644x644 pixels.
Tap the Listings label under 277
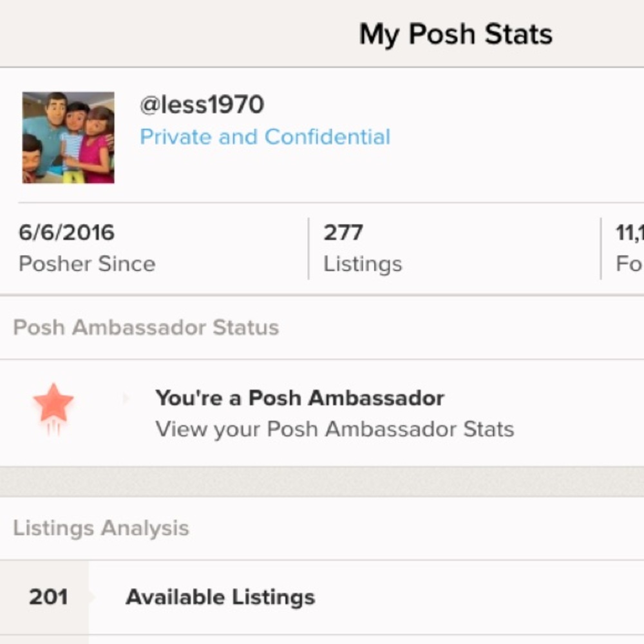coord(363,264)
